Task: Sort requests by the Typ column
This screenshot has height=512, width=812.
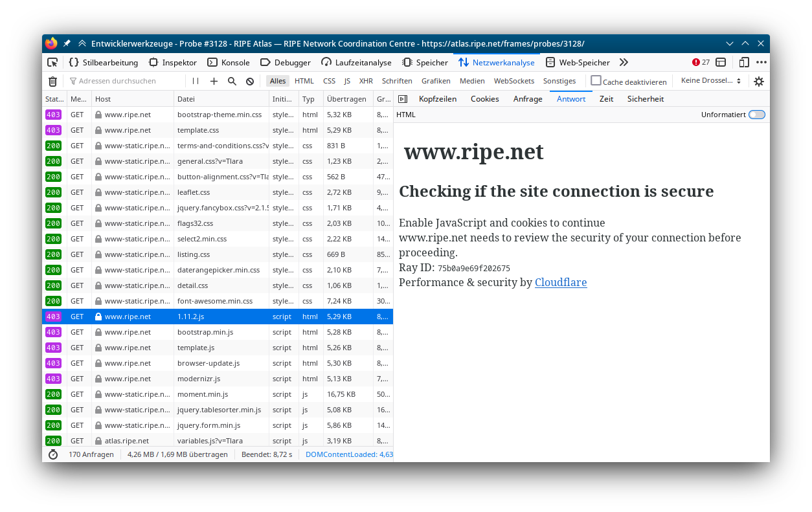Action: point(311,99)
